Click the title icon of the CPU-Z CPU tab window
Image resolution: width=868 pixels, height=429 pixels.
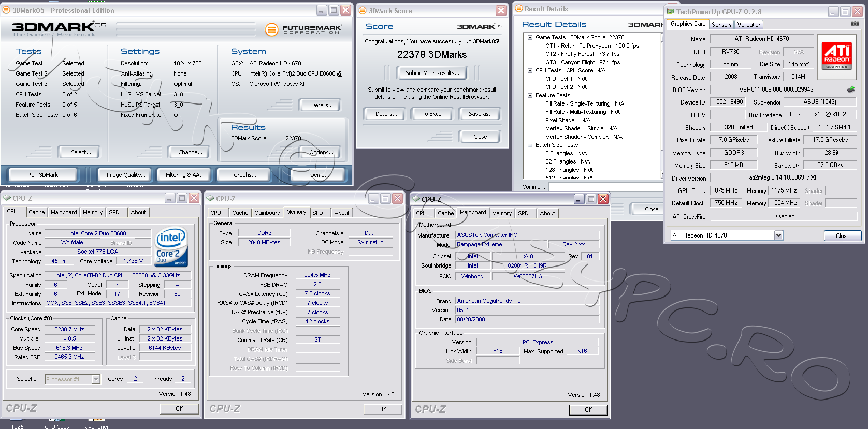point(7,198)
